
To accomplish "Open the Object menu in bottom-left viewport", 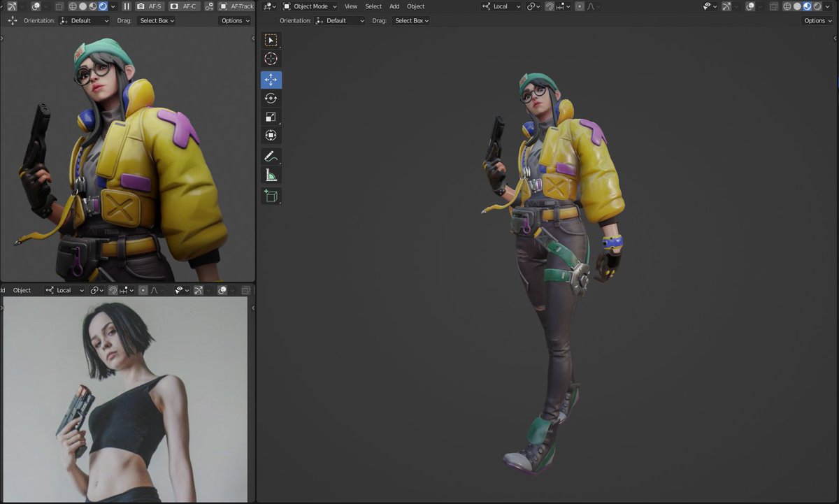I will tap(22, 290).
